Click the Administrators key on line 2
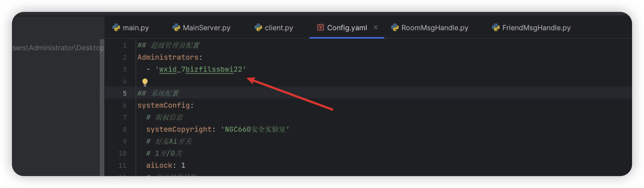This screenshot has width=644, height=188. [168, 57]
